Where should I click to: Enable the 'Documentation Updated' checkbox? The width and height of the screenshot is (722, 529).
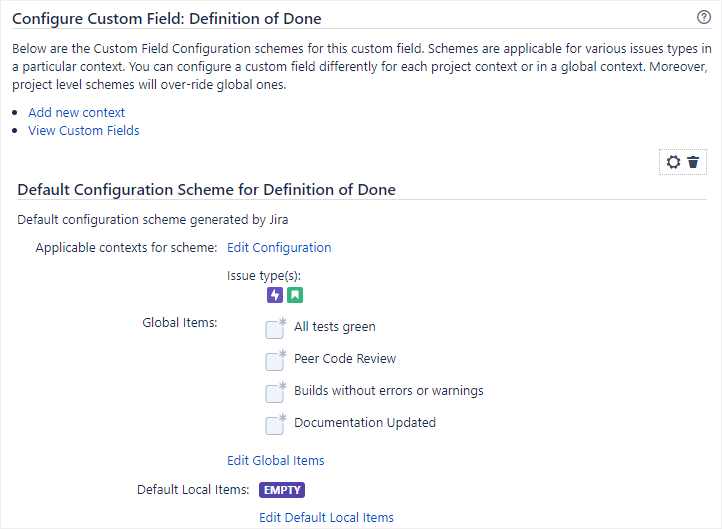click(274, 425)
